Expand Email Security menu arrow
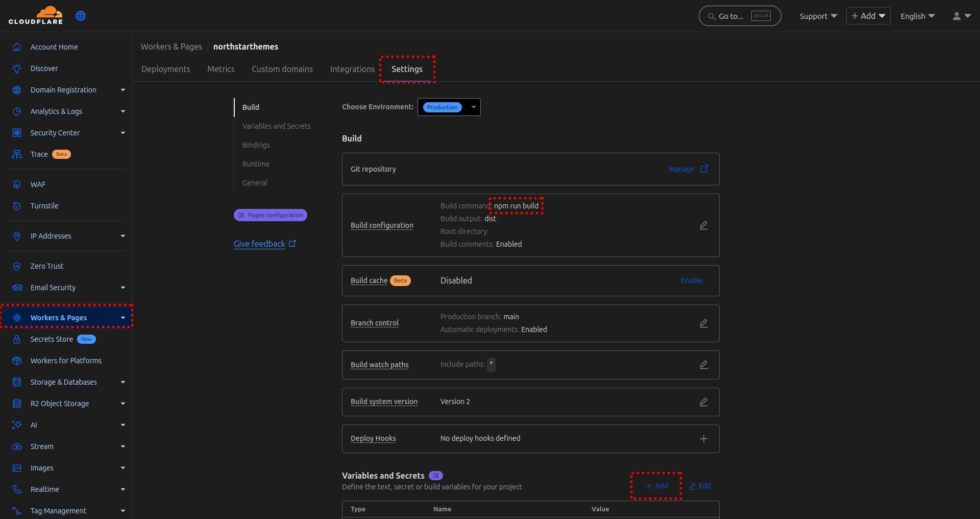The width and height of the screenshot is (980, 519). (x=123, y=288)
